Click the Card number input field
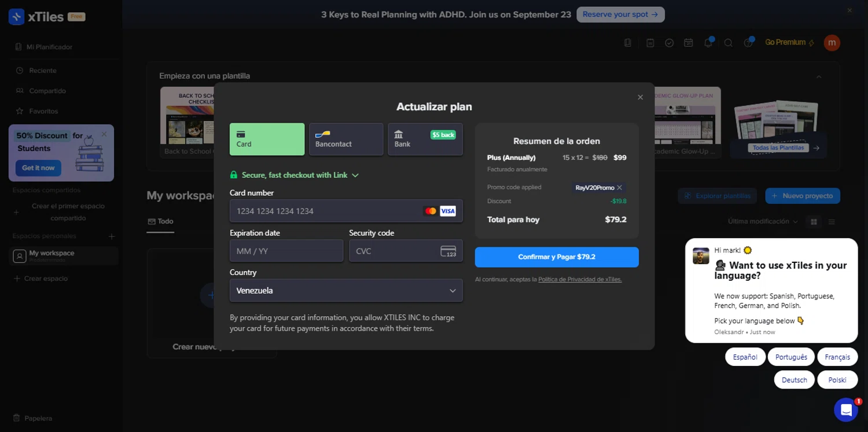 click(x=346, y=211)
